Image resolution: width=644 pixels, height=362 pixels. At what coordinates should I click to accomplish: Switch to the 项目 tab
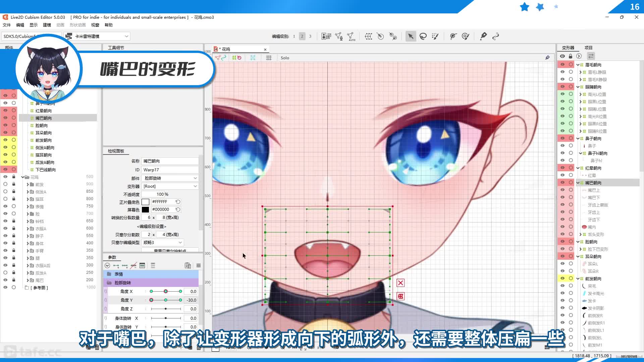[588, 48]
